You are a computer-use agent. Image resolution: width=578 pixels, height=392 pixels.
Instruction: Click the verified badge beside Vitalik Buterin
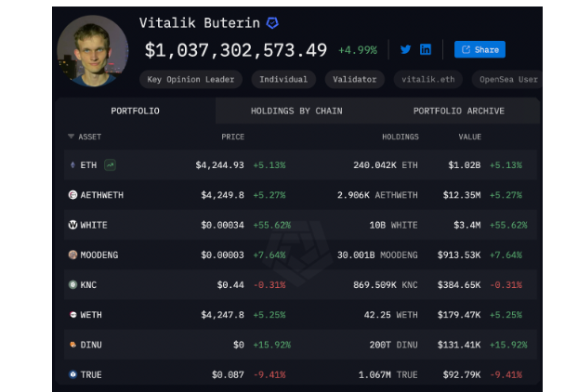pyautogui.click(x=272, y=22)
